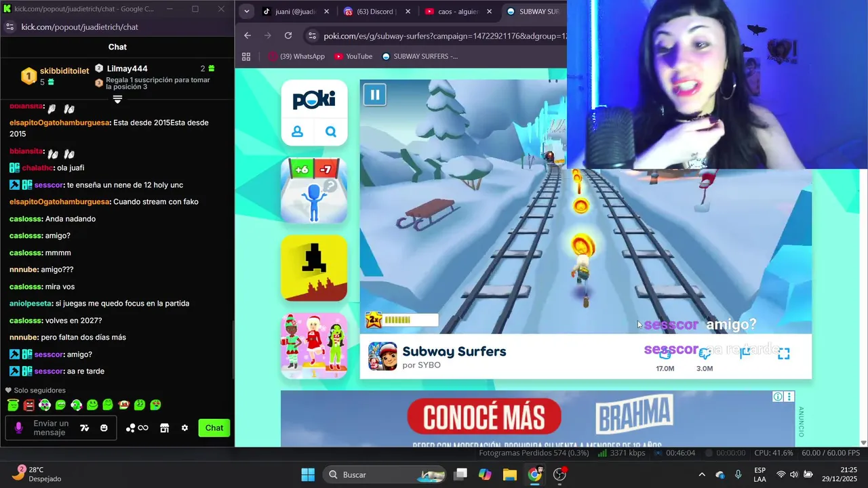Insert the angry red emote

pyautogui.click(x=28, y=405)
